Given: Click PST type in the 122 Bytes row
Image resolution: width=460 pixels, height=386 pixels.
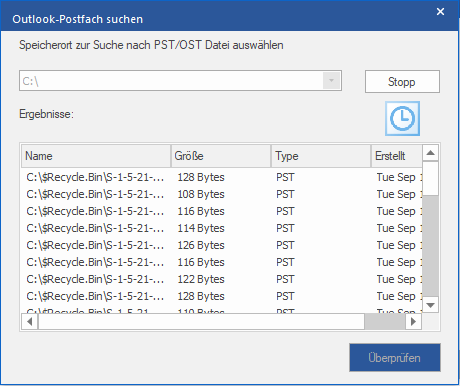Looking at the screenshot, I should (x=285, y=279).
